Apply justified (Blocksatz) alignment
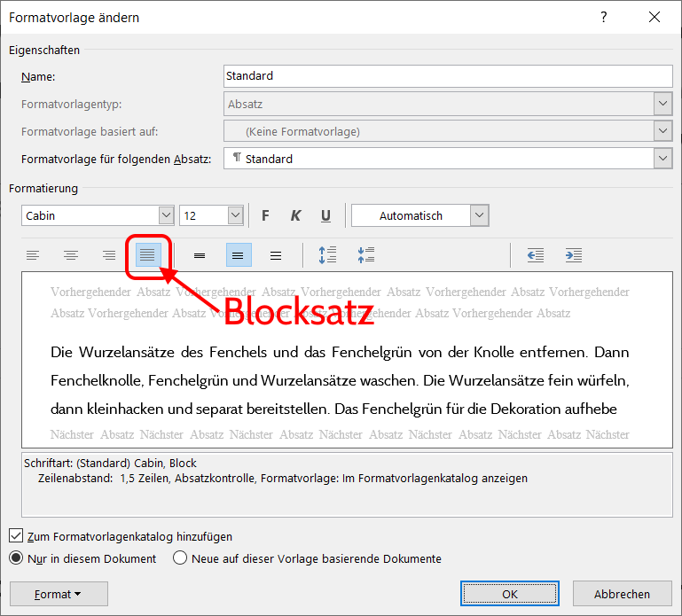The height and width of the screenshot is (616, 682). coord(147,255)
